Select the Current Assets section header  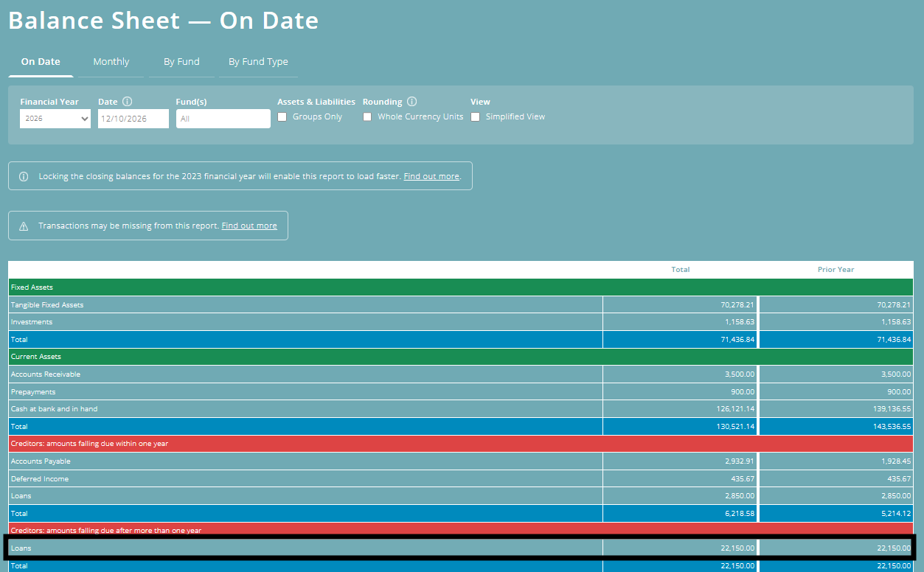tap(461, 357)
